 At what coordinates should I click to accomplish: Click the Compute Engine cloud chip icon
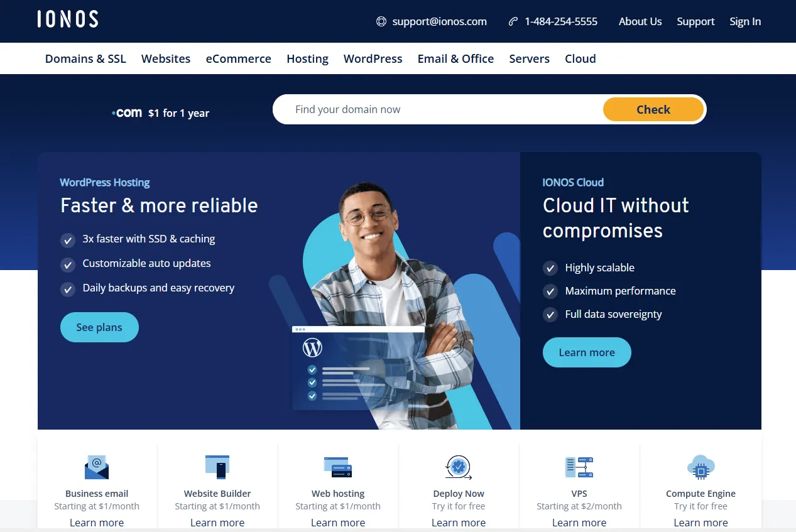click(x=700, y=467)
